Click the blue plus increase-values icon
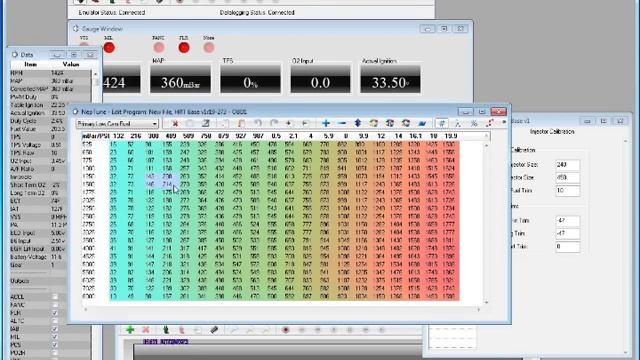The image size is (640, 360). (x=325, y=123)
